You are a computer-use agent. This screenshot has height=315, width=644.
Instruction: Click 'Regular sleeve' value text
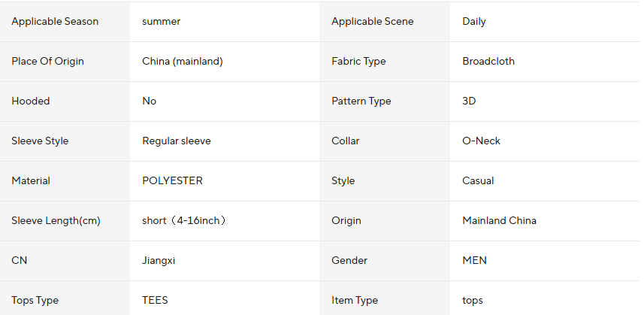(x=177, y=141)
